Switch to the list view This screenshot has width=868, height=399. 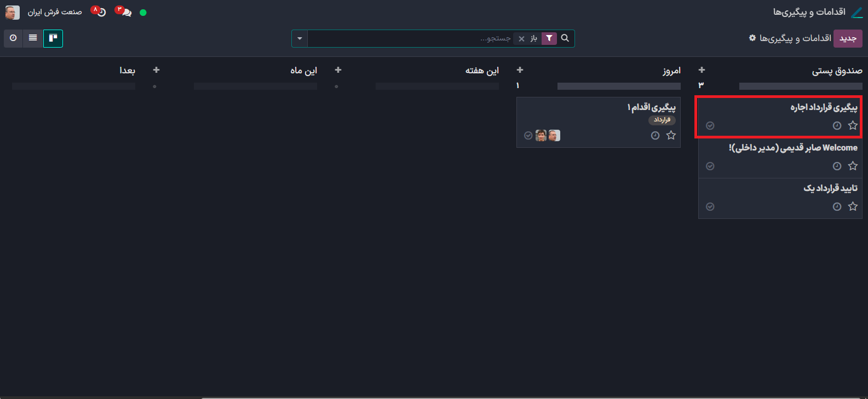tap(33, 38)
